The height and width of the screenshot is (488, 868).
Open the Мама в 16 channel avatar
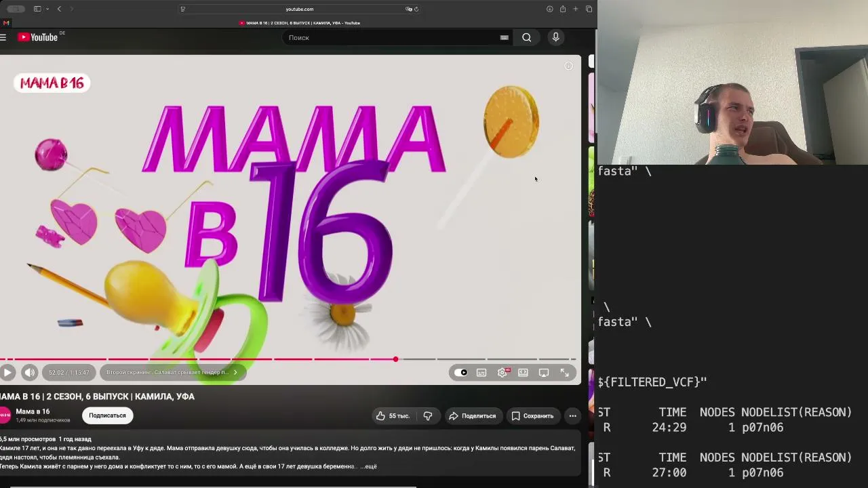[4, 415]
